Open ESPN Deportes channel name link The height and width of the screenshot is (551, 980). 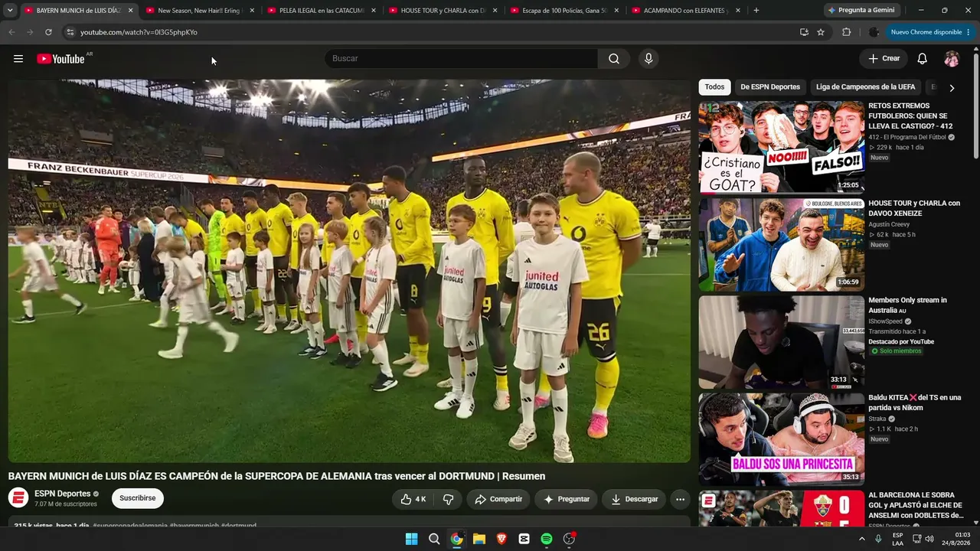[62, 494]
